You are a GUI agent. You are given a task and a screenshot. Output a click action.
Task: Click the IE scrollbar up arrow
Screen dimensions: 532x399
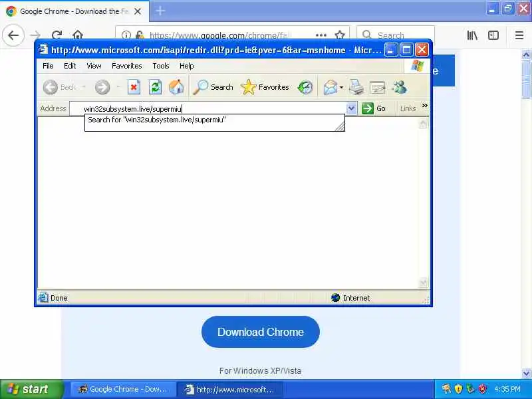[x=423, y=124]
